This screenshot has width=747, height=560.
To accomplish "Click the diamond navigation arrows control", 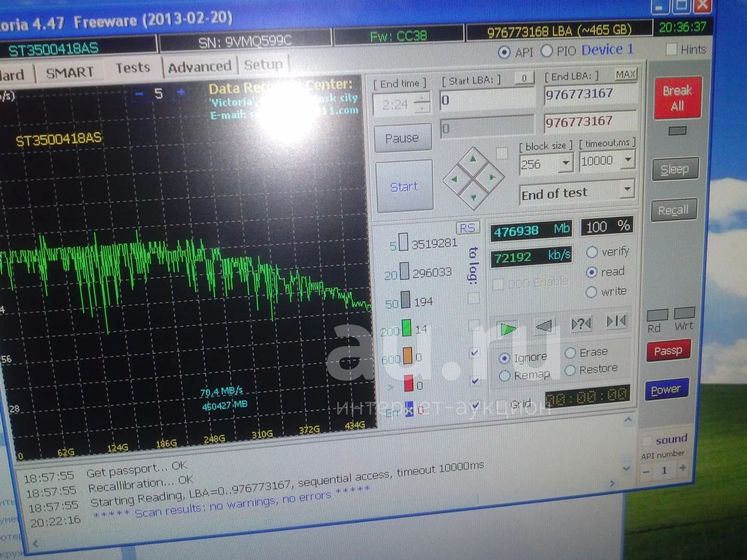I will point(473,179).
